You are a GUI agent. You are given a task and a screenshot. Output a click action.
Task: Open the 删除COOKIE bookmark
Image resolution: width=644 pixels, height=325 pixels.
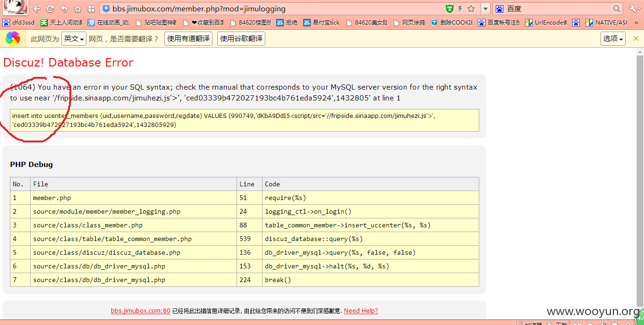click(452, 22)
